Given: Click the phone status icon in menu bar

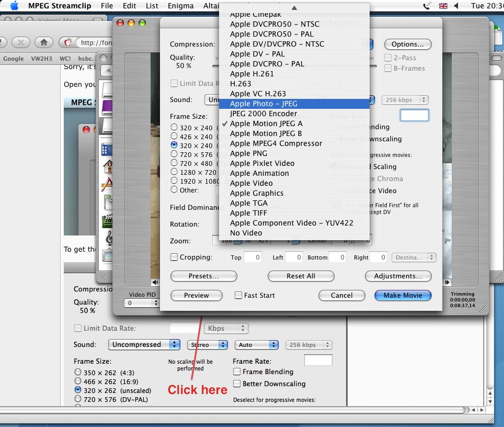Looking at the screenshot, I should (427, 6).
